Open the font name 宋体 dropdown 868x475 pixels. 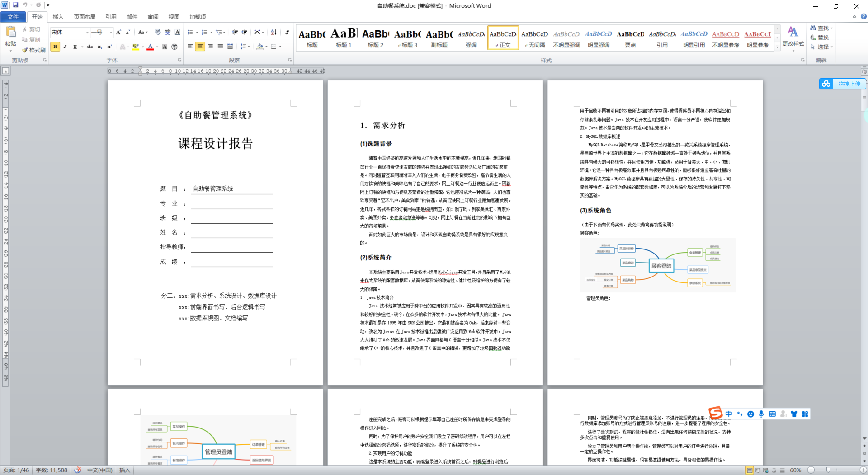87,33
